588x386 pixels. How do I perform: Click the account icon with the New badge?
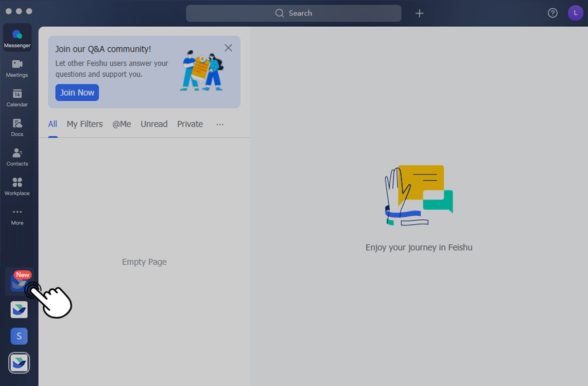point(19,282)
